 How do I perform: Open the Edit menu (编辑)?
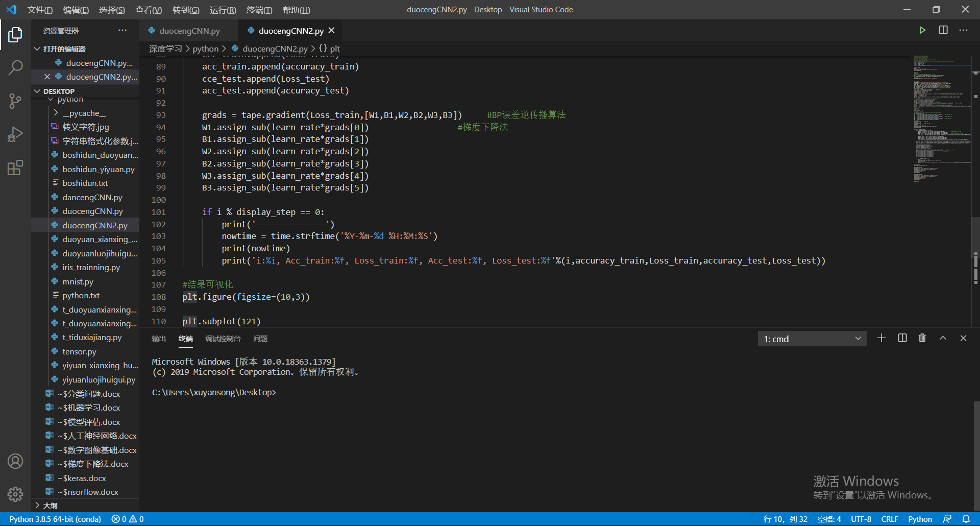click(76, 10)
